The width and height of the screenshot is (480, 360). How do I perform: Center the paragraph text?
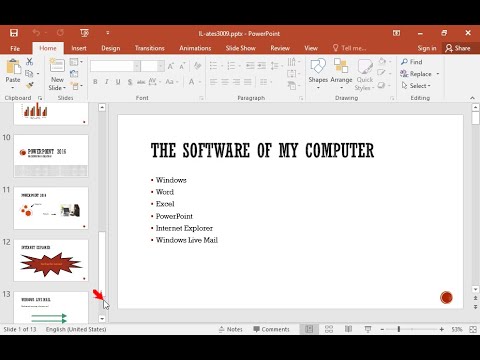tap(225, 82)
